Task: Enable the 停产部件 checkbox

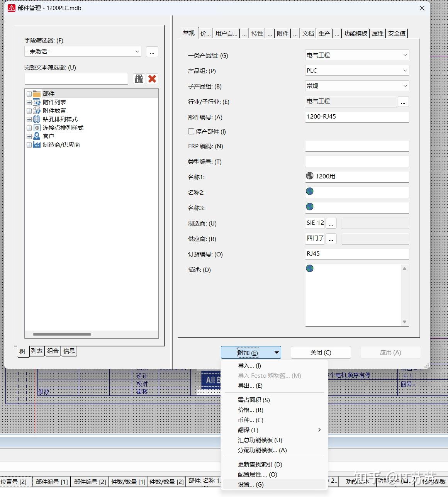Action: (191, 131)
